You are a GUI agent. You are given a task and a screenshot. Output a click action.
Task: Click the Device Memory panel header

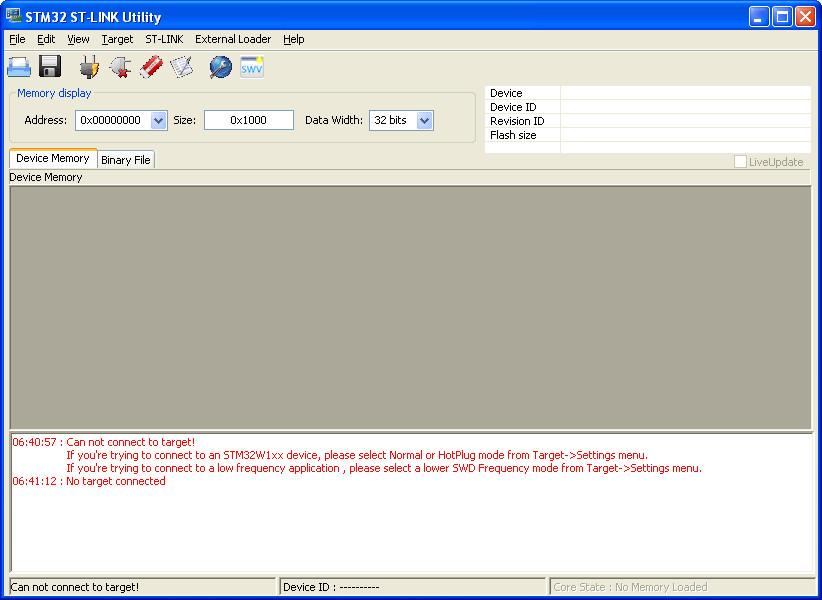(x=410, y=177)
